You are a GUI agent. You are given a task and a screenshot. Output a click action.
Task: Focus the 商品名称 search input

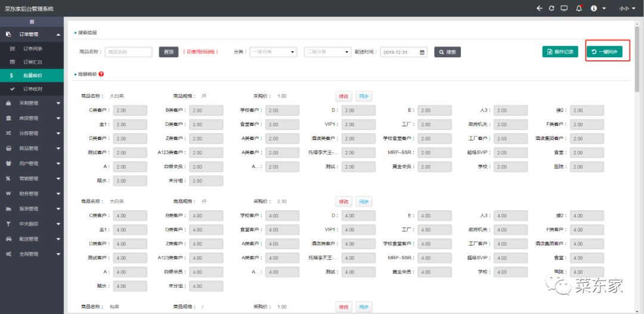coord(129,52)
